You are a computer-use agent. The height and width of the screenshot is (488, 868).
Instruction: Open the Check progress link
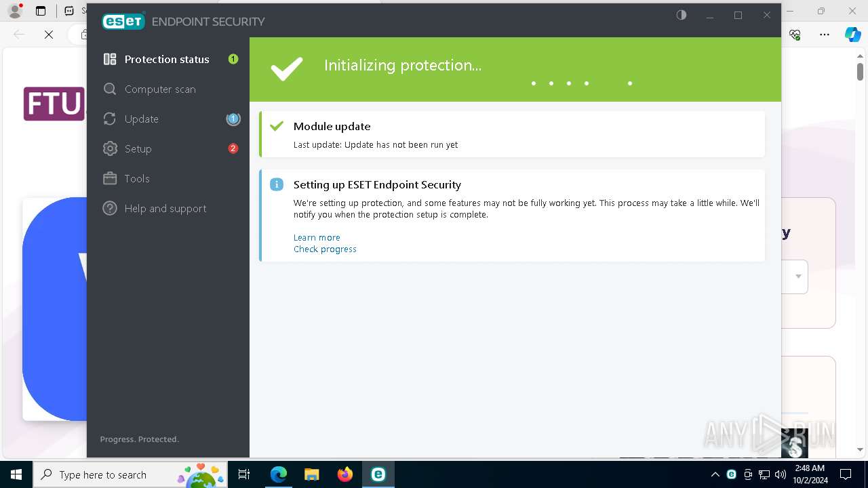pyautogui.click(x=325, y=249)
